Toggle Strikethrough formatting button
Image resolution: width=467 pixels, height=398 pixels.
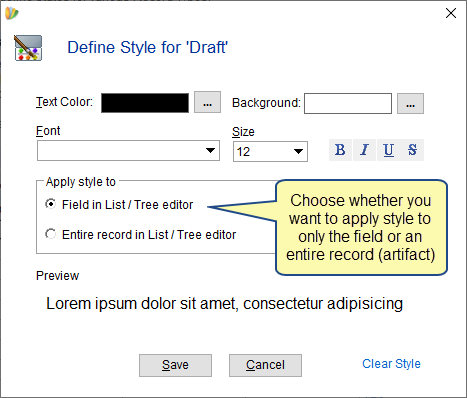pyautogui.click(x=412, y=150)
